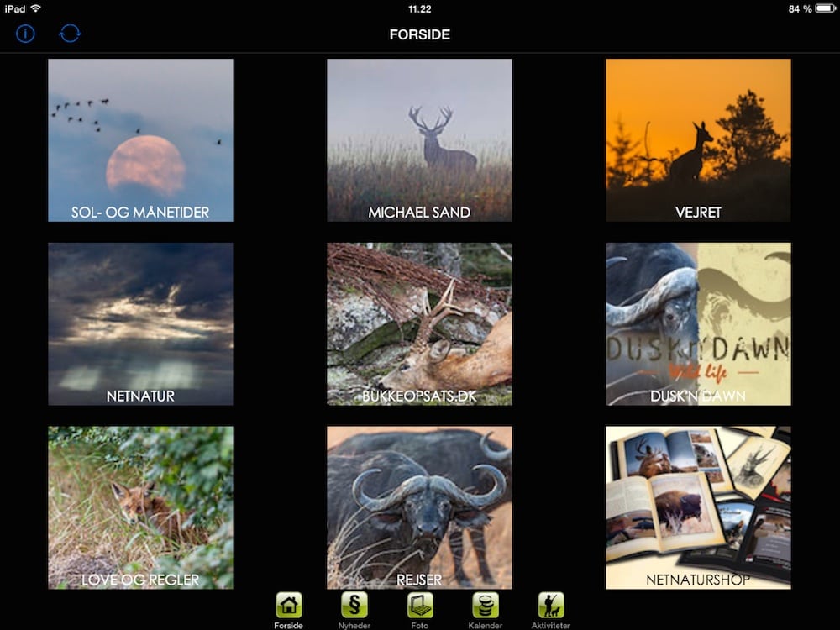This screenshot has width=840, height=630.
Task: Open the Kalender tab icon
Action: click(486, 605)
